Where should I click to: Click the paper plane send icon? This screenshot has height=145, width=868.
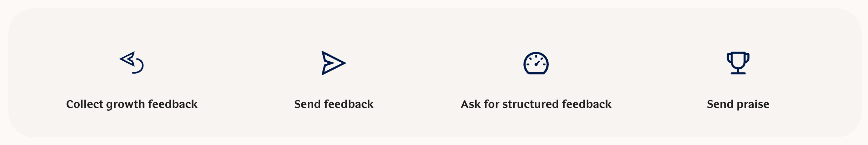(x=333, y=63)
